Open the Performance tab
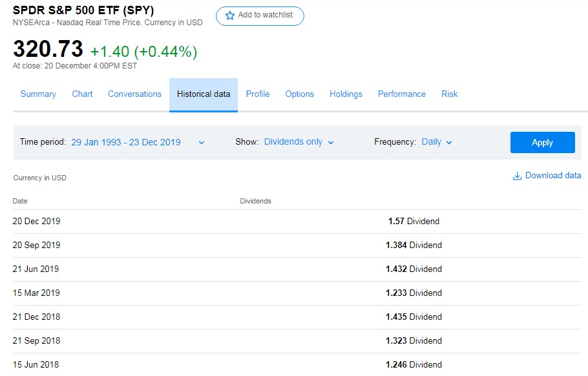This screenshot has width=588, height=376. coord(402,94)
